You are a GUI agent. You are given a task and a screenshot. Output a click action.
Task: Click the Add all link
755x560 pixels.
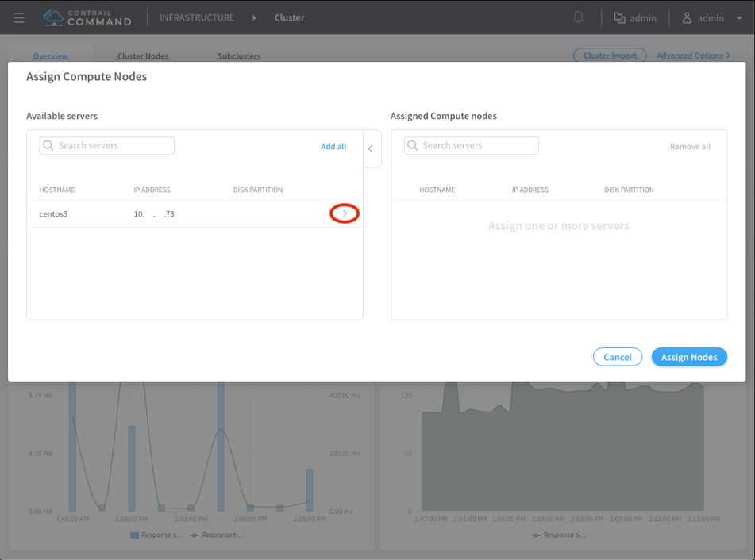point(333,146)
